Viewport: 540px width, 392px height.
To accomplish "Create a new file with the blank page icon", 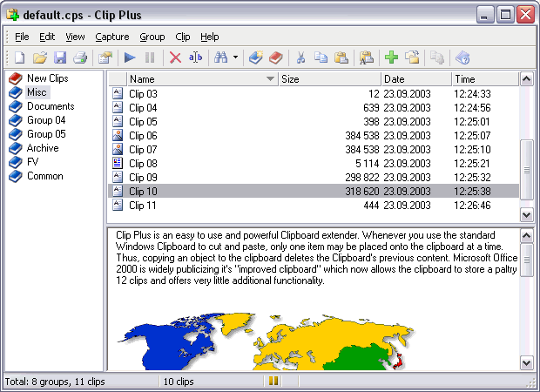I will point(20,57).
